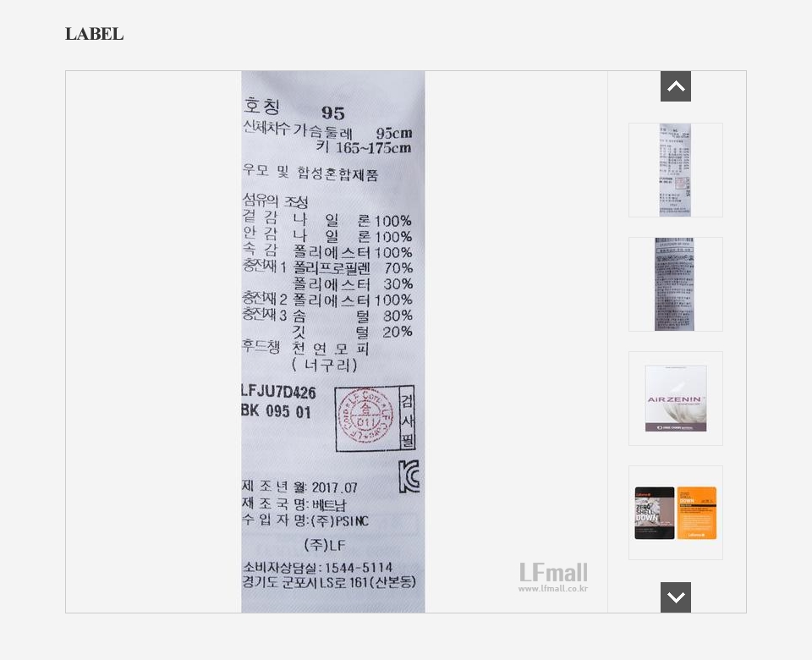Click the KC certification mark
812x660 pixels.
click(x=409, y=476)
